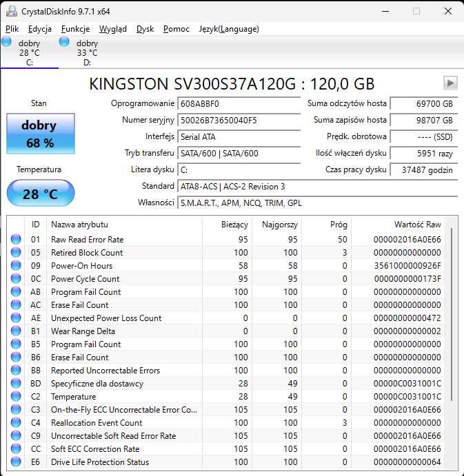Click the Bieżący column header

coord(227,225)
